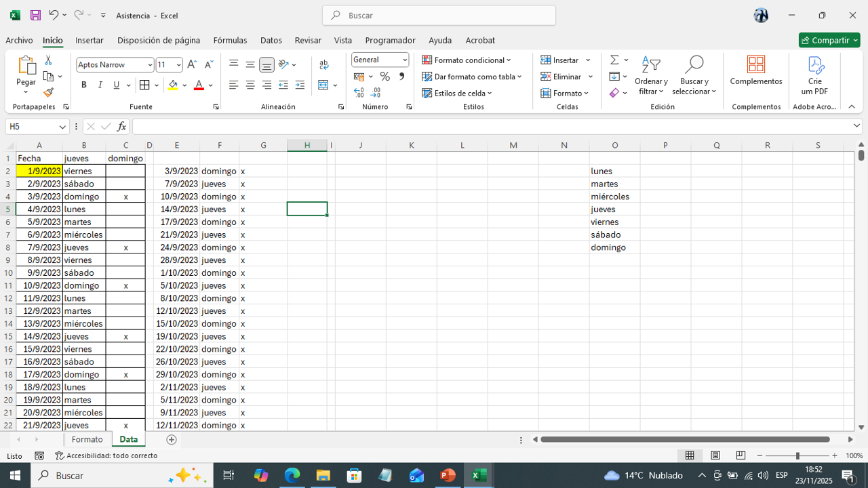Toggle bottom vertical alignment
The image size is (868, 488).
click(267, 65)
